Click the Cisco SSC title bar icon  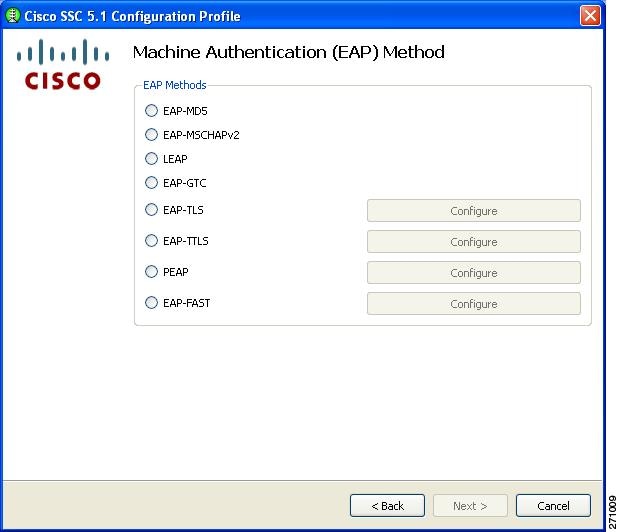coord(13,16)
